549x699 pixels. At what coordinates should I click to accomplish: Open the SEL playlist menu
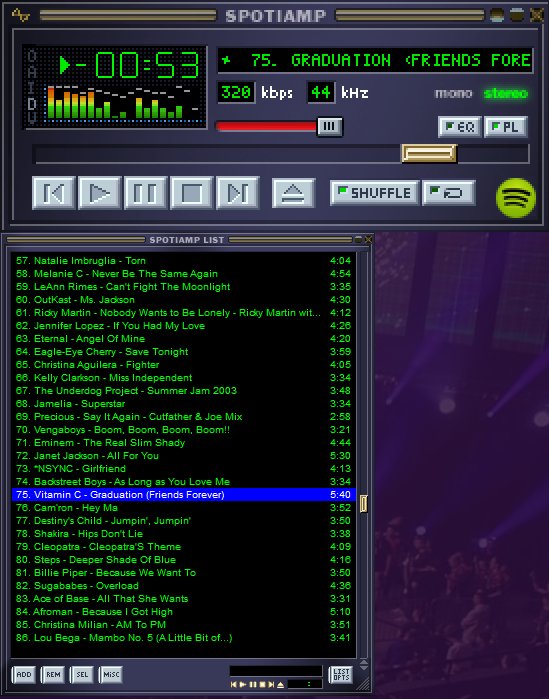82,674
